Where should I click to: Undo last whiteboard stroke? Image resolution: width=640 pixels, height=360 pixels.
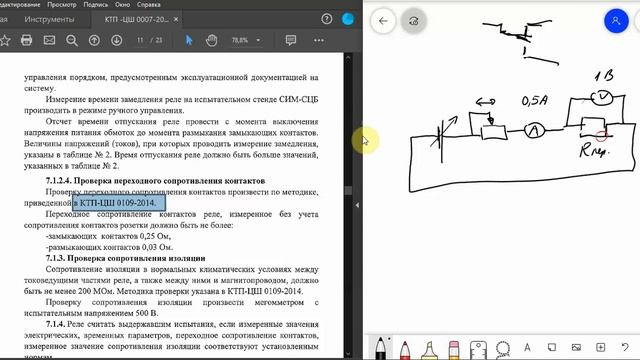(x=625, y=347)
